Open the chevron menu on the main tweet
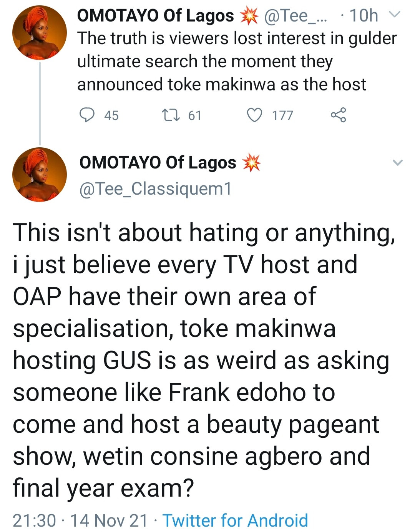Viewport: 415px width, 532px height. [398, 163]
